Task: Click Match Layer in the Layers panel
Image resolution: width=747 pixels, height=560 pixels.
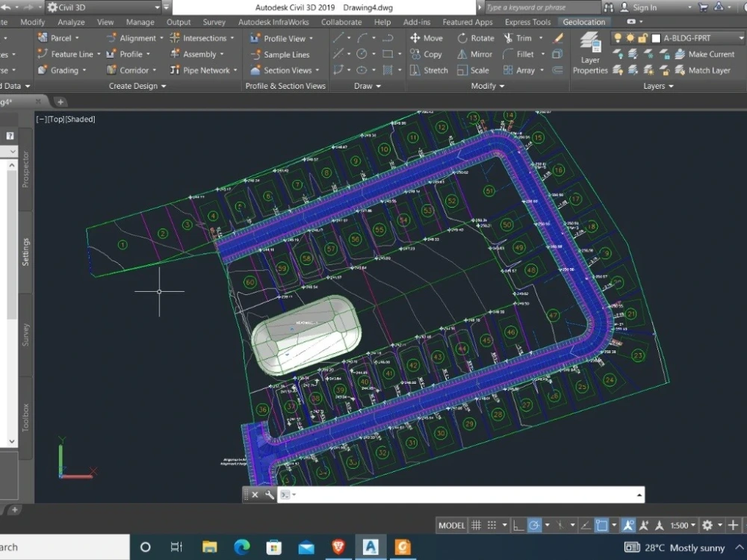Action: click(x=707, y=69)
